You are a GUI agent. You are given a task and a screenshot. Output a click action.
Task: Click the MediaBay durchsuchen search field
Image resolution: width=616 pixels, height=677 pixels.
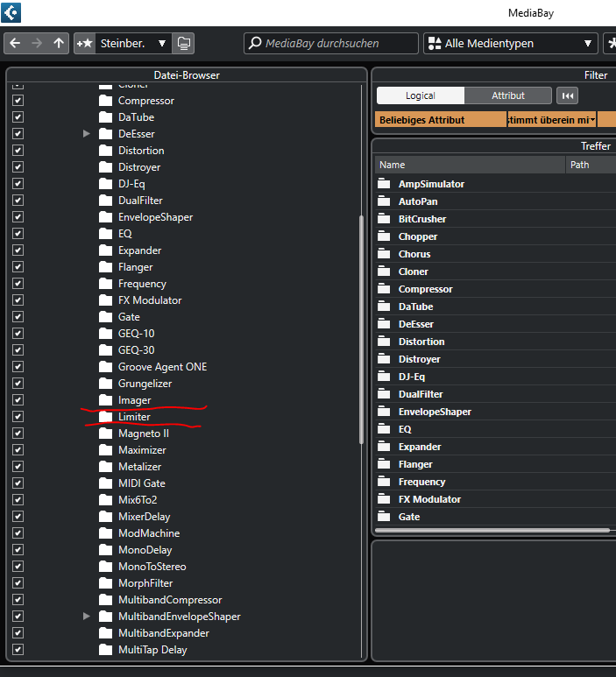tap(339, 43)
